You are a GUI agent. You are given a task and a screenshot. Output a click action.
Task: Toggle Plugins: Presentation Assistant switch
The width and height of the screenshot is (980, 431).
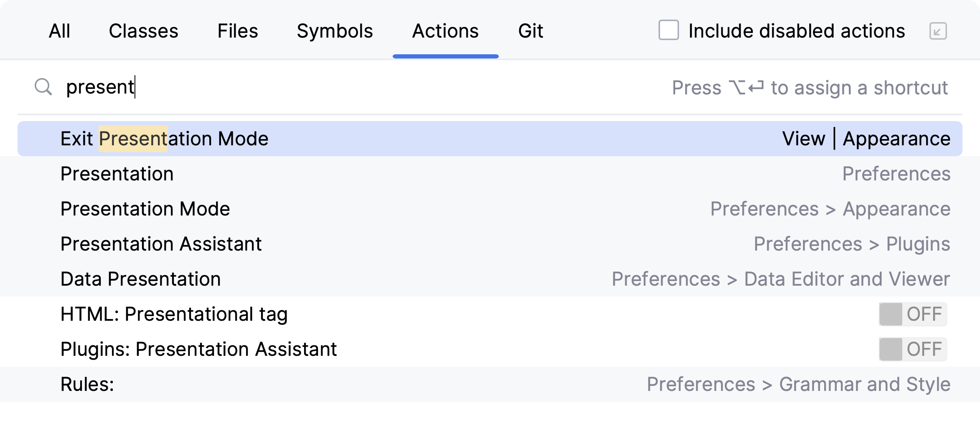[912, 349]
